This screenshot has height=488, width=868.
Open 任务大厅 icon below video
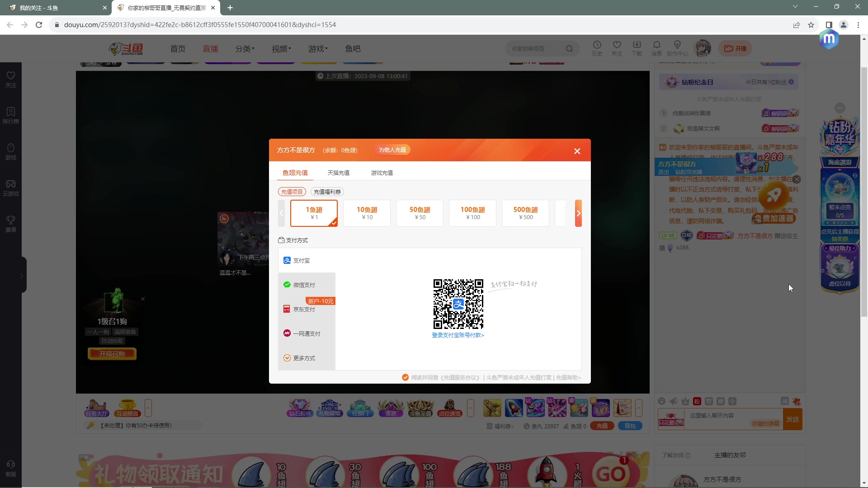(97, 408)
